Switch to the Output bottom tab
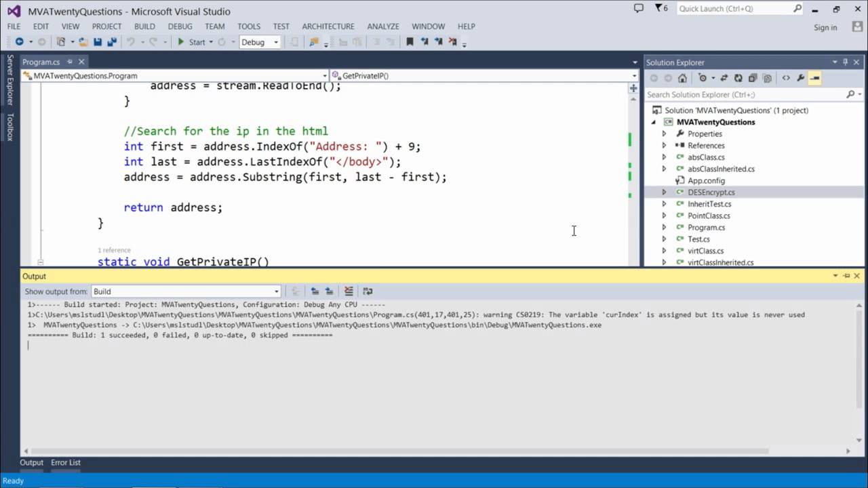The width and height of the screenshot is (868, 488). [x=31, y=462]
